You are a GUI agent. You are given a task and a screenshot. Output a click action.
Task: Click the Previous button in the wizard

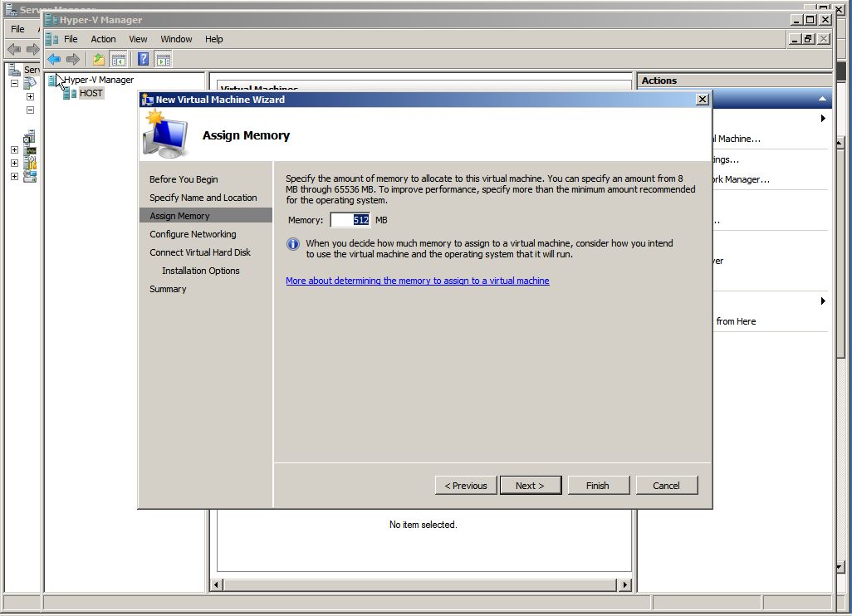click(x=466, y=486)
